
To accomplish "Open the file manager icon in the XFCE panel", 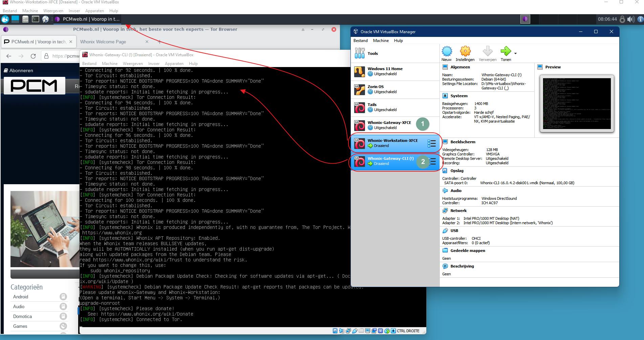I will [25, 19].
